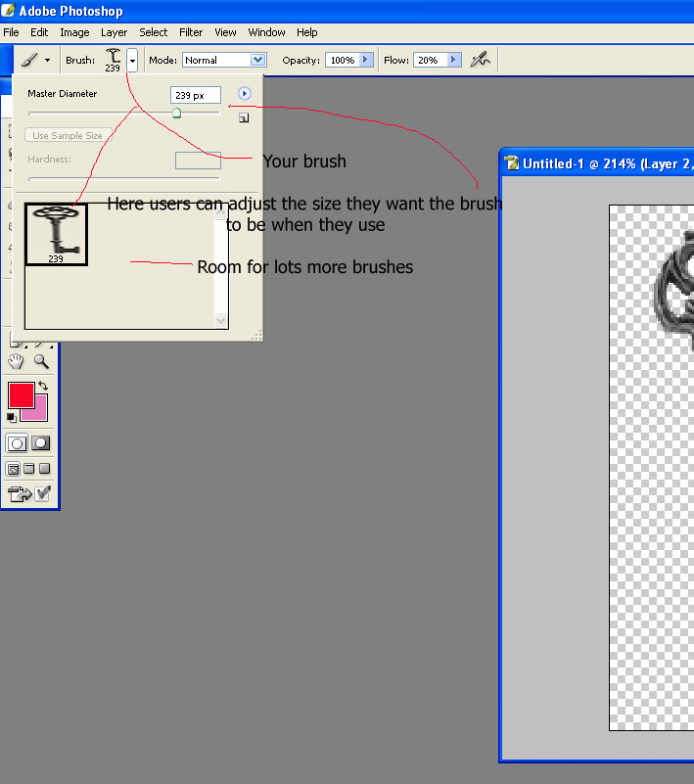Click the Opacity 100% field
Viewport: 694px width, 784px height.
click(343, 60)
